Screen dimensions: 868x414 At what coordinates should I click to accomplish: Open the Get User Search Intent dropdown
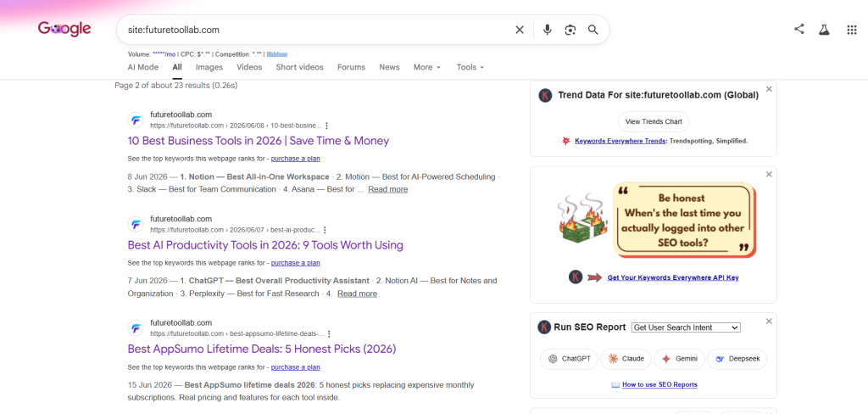click(686, 327)
